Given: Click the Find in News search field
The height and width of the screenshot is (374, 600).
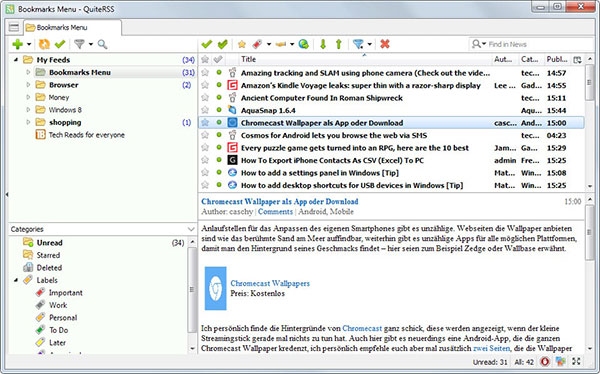Looking at the screenshot, I should 531,44.
